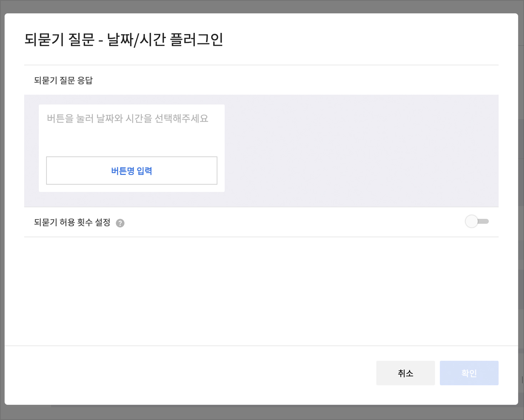
Task: Confirm with the 확인 button
Action: (x=469, y=373)
